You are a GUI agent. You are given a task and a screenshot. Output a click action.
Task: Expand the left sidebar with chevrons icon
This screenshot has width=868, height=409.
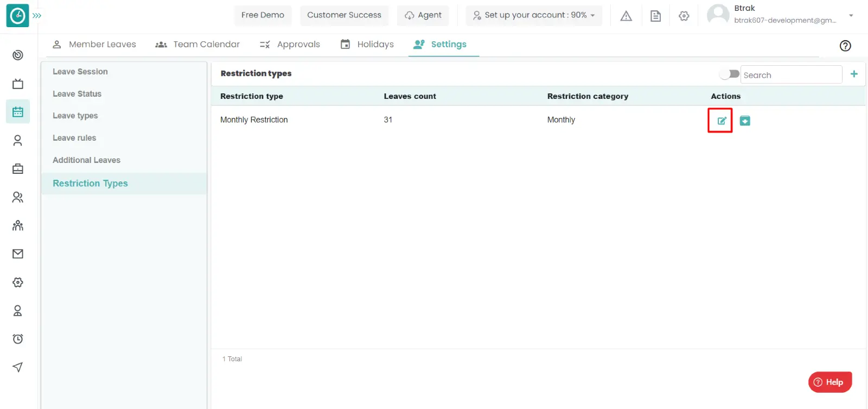(x=37, y=16)
